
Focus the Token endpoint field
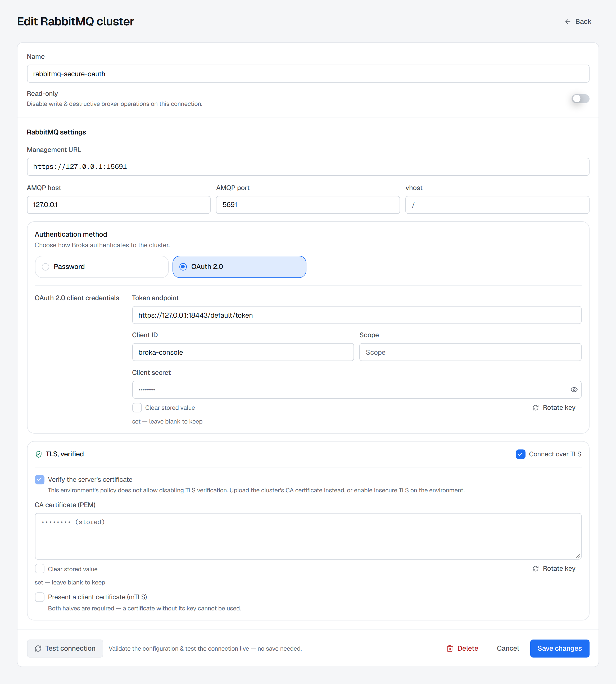[357, 315]
